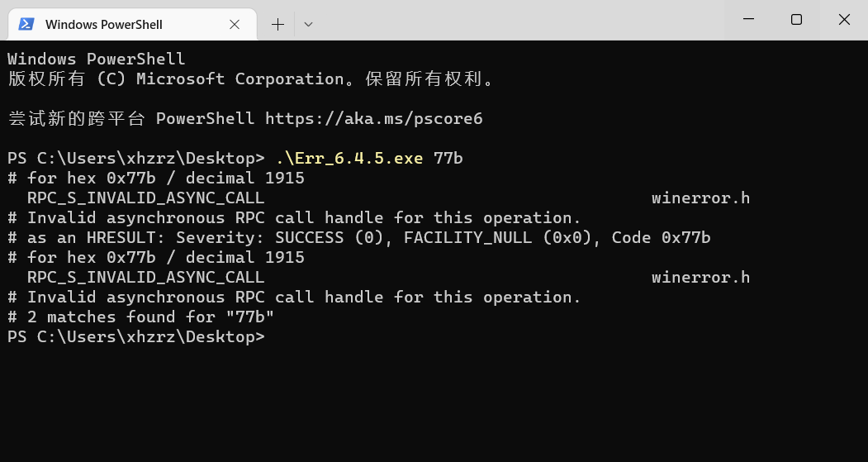Image resolution: width=868 pixels, height=462 pixels.
Task: Click the 'Windows PowerShell' header line in terminal
Action: tap(97, 59)
